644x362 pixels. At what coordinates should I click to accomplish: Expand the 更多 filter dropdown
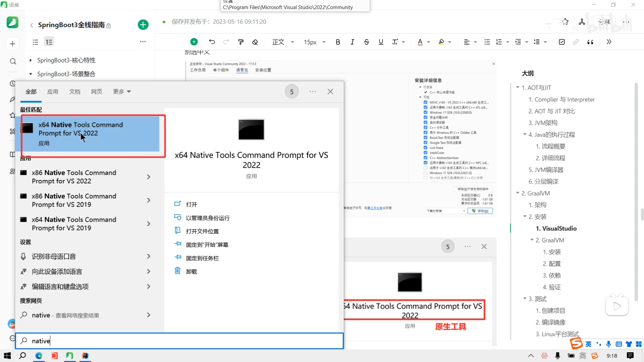(122, 92)
